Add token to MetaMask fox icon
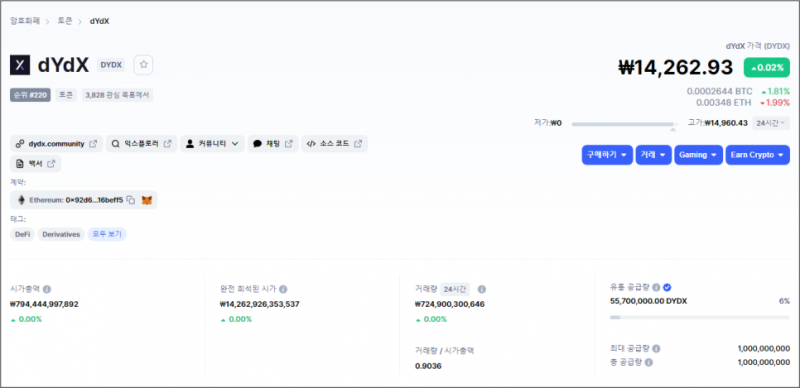Screen dimensions: 800x388 (x=147, y=200)
